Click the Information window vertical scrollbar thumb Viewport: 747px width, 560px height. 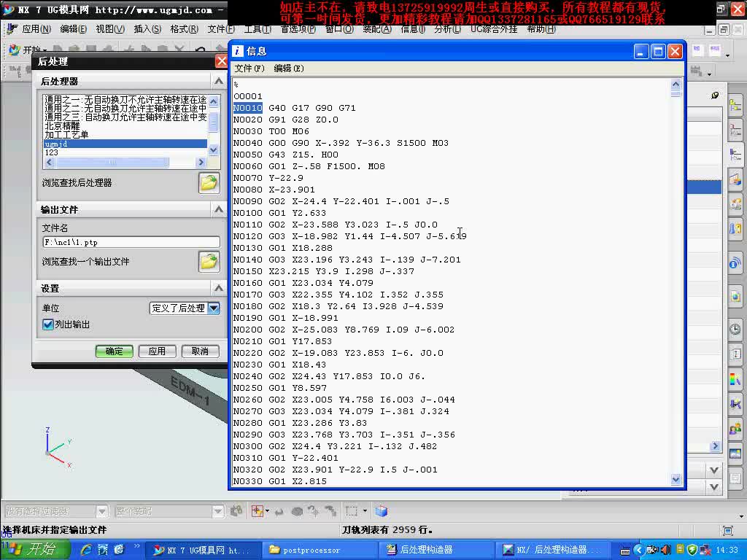[676, 94]
